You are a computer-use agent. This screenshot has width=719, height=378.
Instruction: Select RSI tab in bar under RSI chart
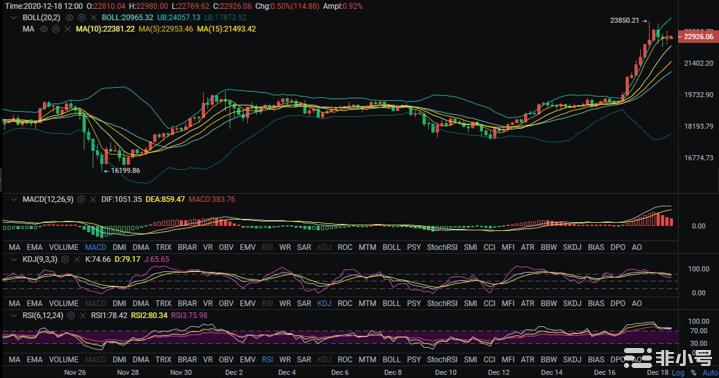tap(267, 360)
